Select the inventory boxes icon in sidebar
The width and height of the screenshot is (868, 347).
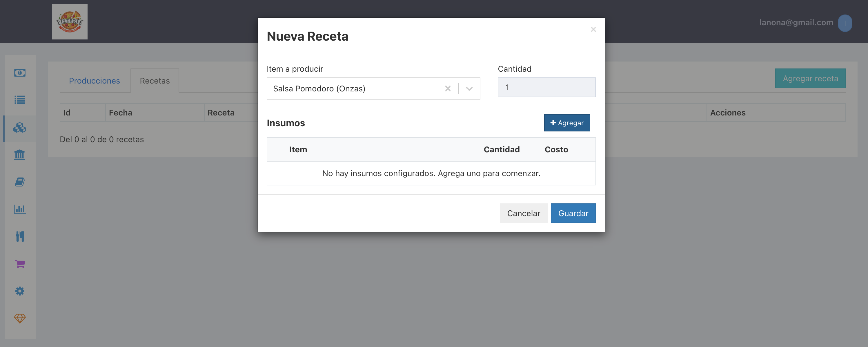pyautogui.click(x=20, y=127)
